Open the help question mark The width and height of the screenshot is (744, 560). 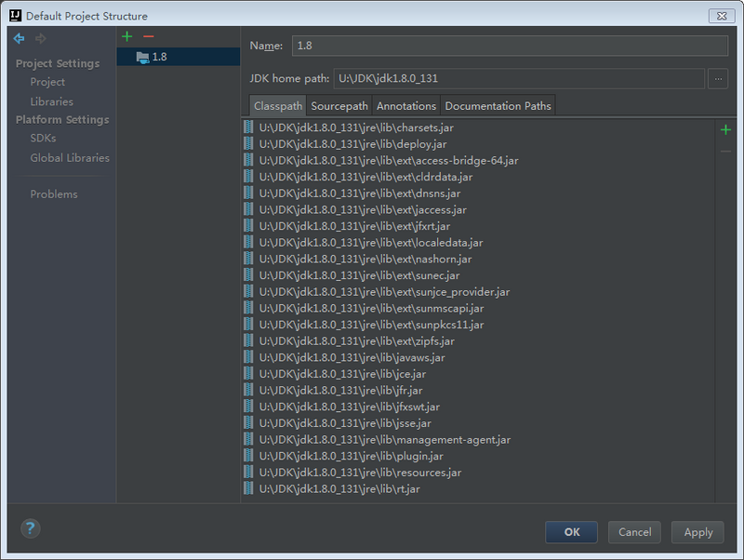(x=31, y=528)
